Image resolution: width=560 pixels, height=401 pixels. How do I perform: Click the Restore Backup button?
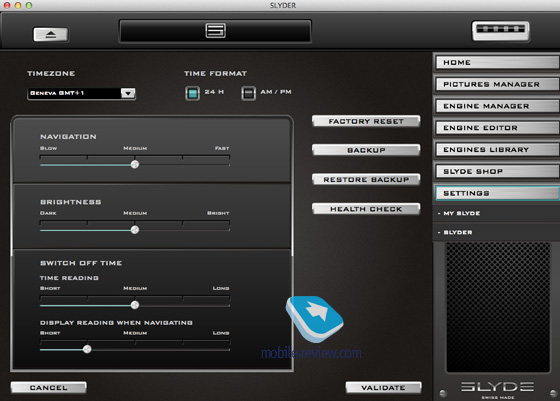[366, 180]
